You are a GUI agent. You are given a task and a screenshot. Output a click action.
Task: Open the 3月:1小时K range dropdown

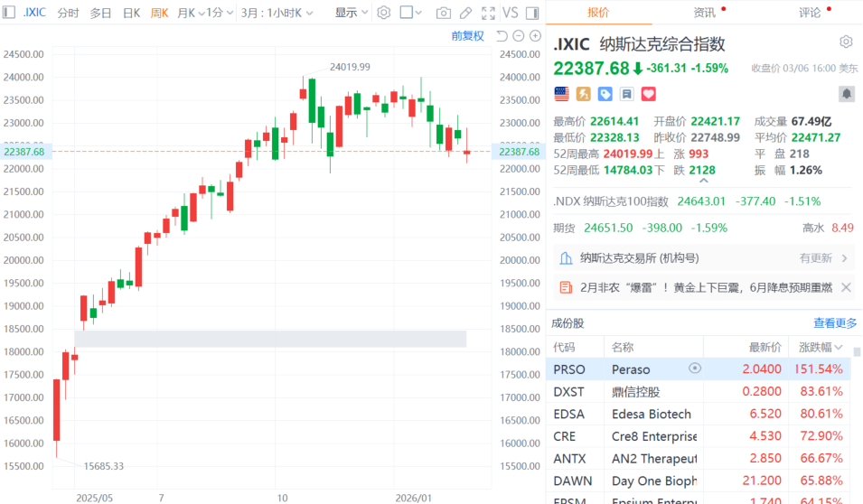pos(277,13)
